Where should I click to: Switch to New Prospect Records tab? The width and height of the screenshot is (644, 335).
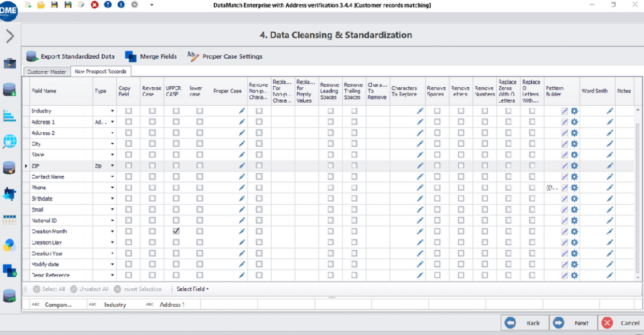pyautogui.click(x=101, y=71)
